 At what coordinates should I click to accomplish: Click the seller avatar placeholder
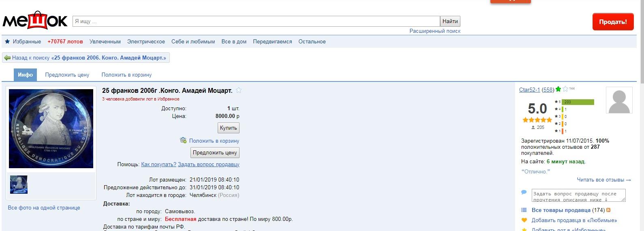point(619,100)
